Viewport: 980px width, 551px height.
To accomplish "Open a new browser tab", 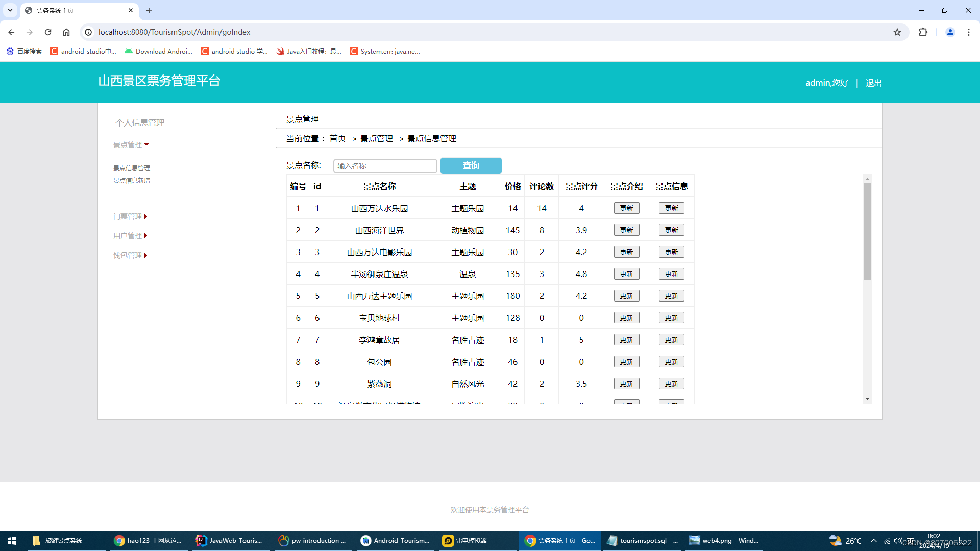I will [x=149, y=10].
